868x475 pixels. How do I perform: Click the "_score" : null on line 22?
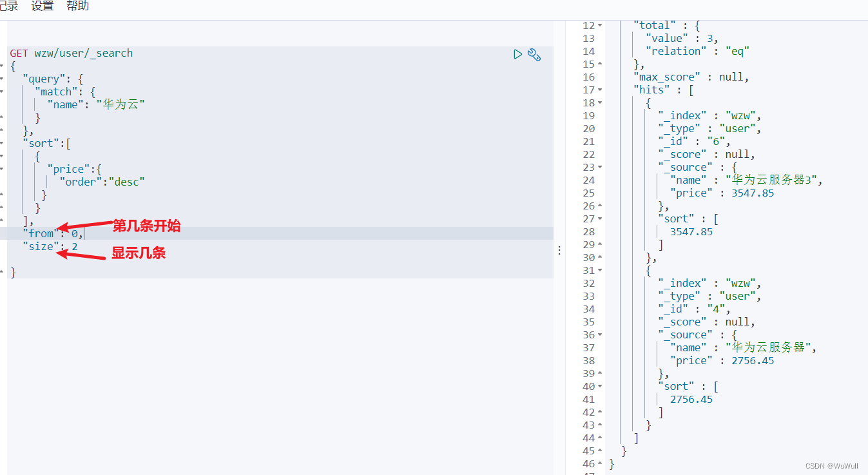pos(707,155)
